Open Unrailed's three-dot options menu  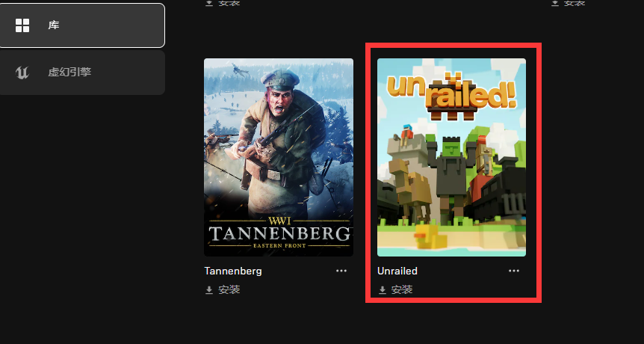[514, 271]
